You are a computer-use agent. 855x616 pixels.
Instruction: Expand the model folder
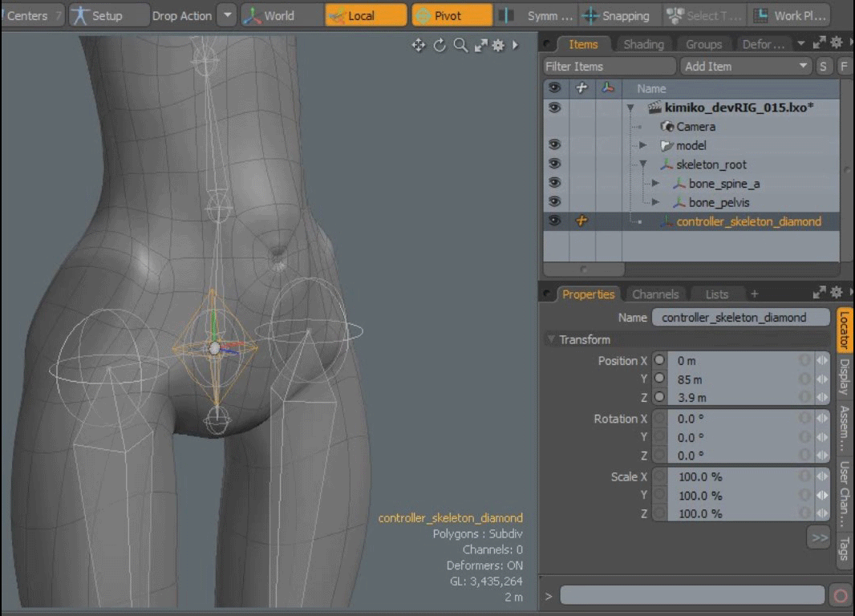[x=643, y=145]
